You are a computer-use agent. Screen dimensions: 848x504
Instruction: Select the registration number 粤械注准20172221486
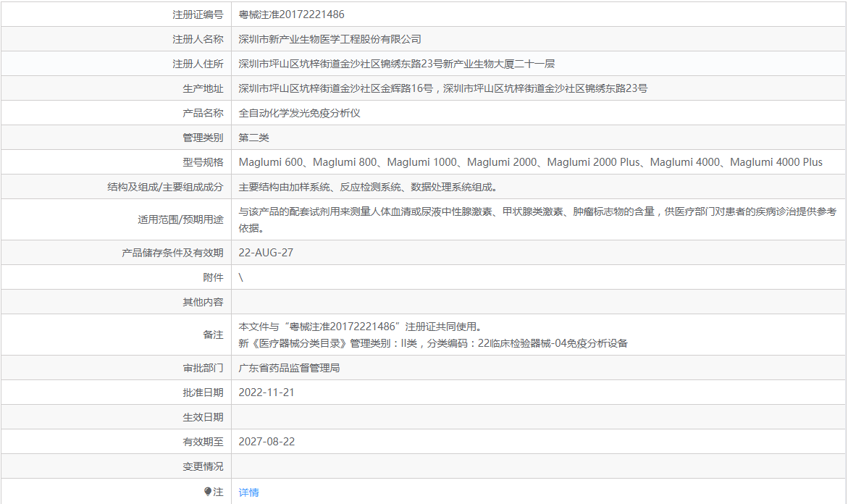pyautogui.click(x=292, y=14)
